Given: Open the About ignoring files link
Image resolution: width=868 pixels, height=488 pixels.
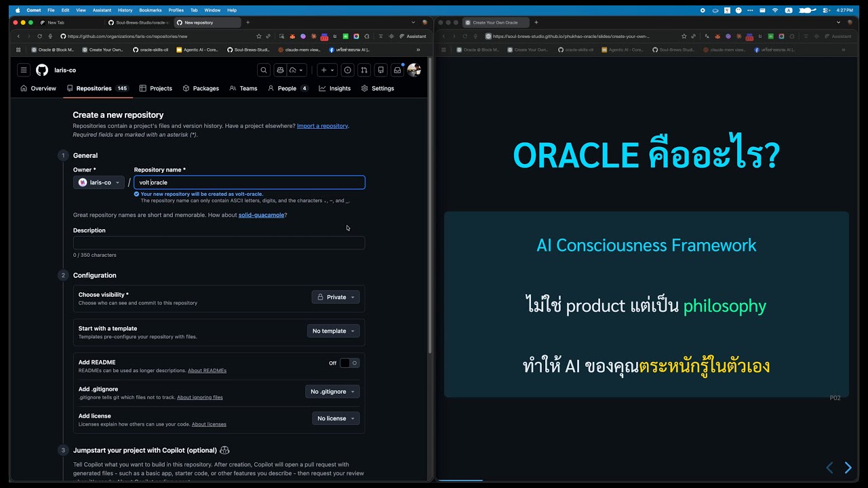Looking at the screenshot, I should point(199,397).
